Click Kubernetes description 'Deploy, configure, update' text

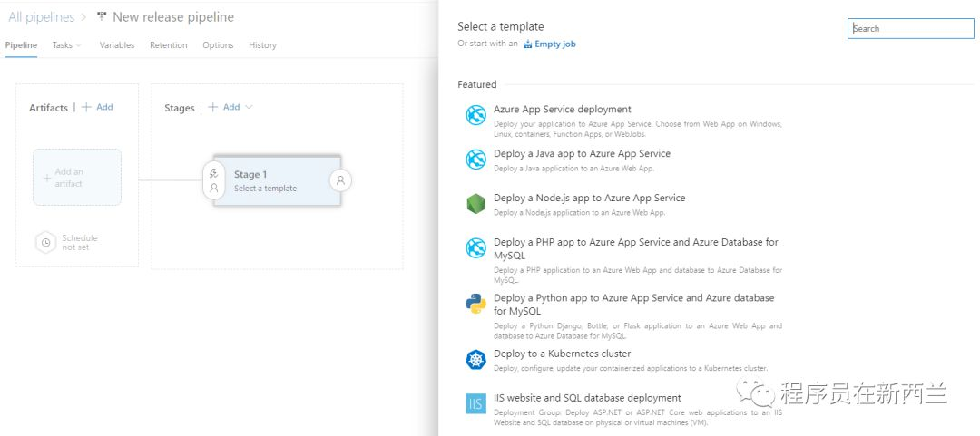click(x=631, y=368)
